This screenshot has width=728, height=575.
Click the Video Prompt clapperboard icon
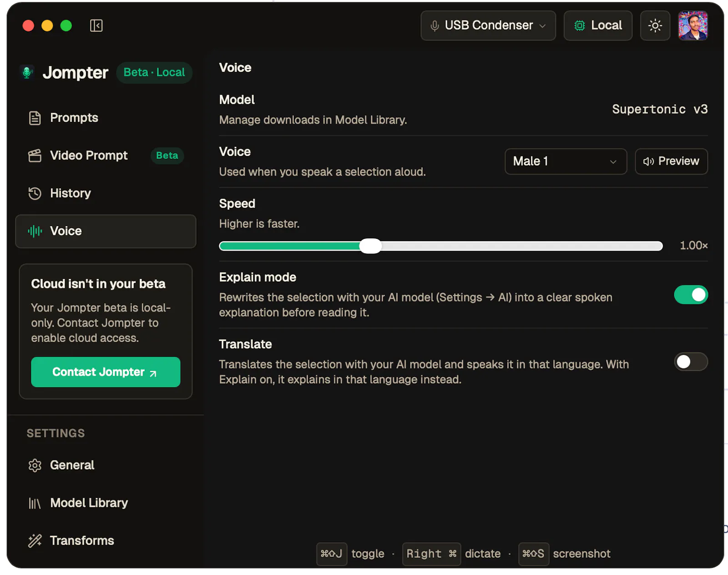click(35, 156)
